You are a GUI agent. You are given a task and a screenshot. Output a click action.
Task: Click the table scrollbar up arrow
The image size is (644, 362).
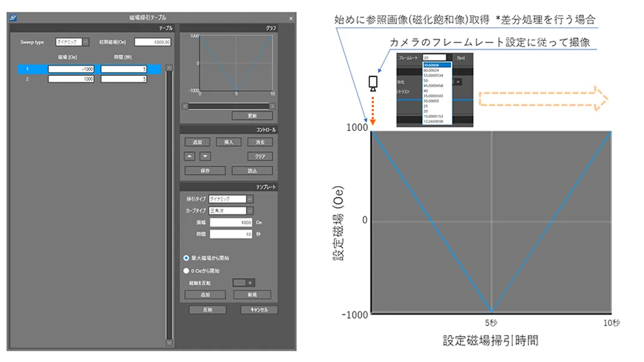coord(169,68)
